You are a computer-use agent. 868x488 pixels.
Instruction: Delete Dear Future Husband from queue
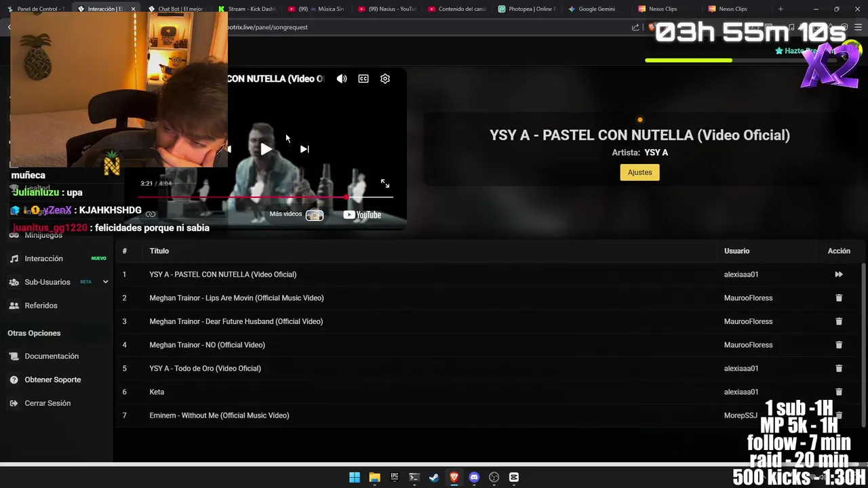point(839,321)
